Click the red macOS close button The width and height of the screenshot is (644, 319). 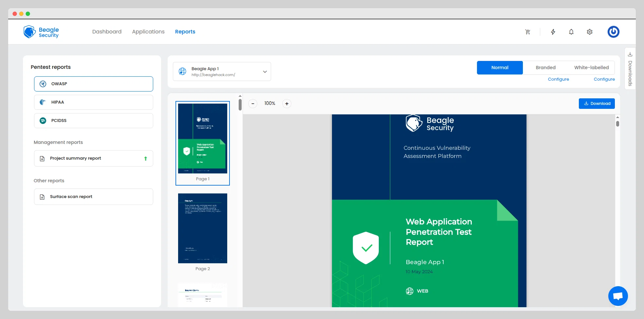(15, 14)
